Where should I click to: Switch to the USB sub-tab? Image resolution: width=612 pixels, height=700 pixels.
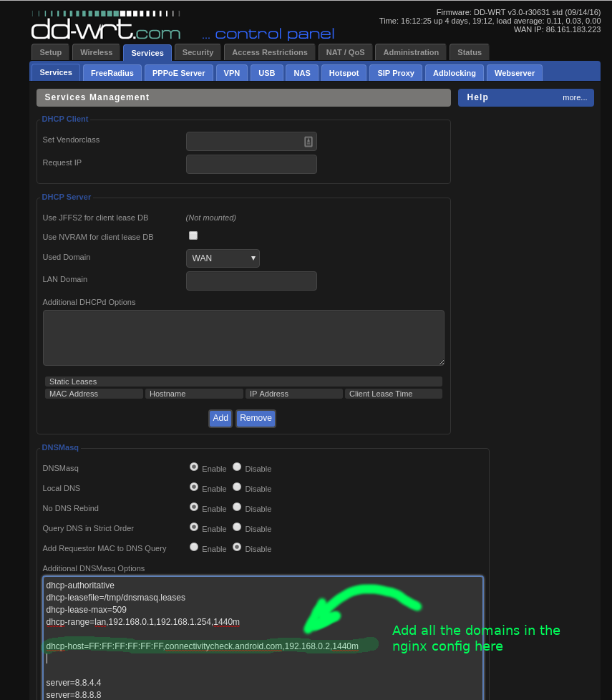click(x=266, y=73)
